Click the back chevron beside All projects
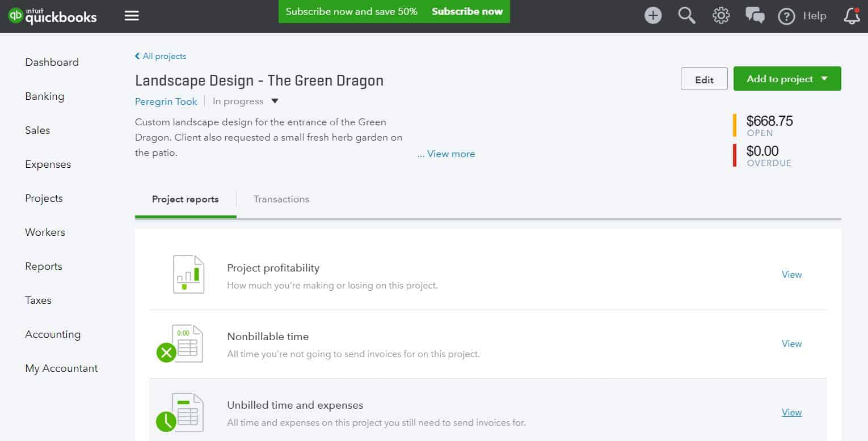 pos(137,56)
